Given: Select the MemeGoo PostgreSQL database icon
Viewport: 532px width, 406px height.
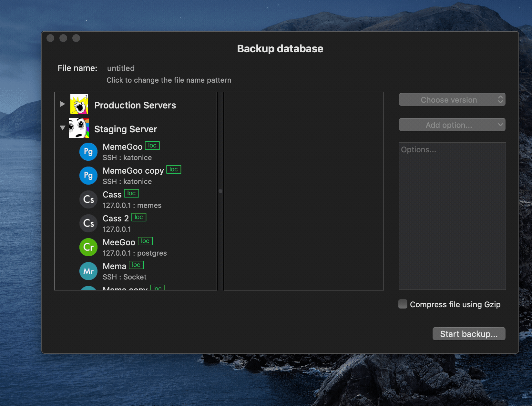Looking at the screenshot, I should [x=88, y=151].
